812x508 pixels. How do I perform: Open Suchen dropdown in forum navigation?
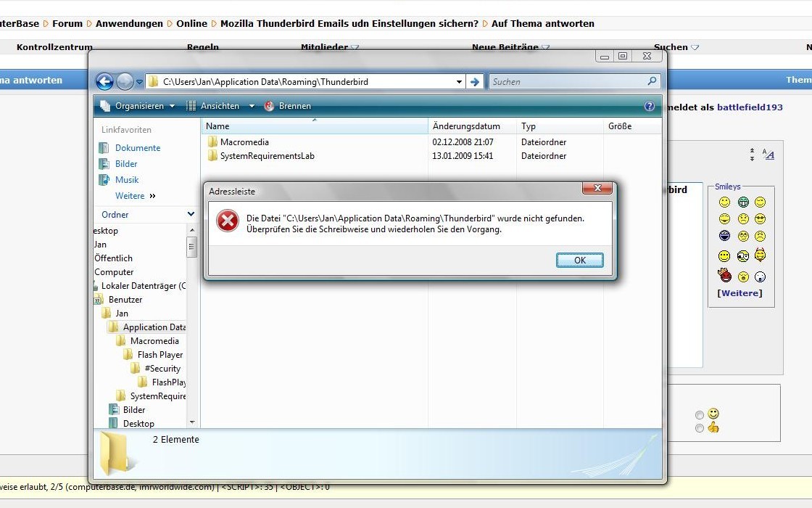[676, 46]
